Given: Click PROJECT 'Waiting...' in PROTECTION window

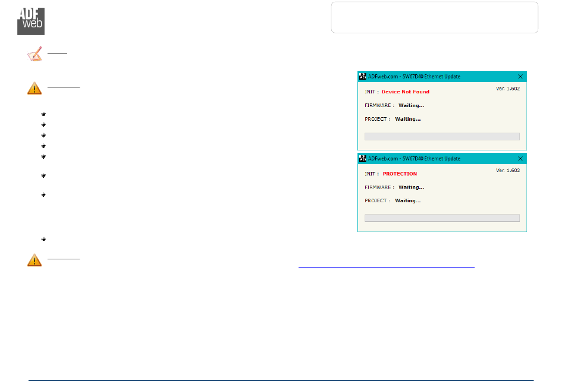Looking at the screenshot, I should [408, 200].
